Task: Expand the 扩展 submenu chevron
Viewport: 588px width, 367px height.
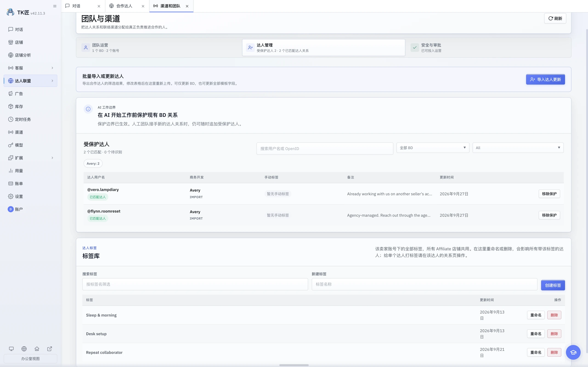Action: [52, 158]
